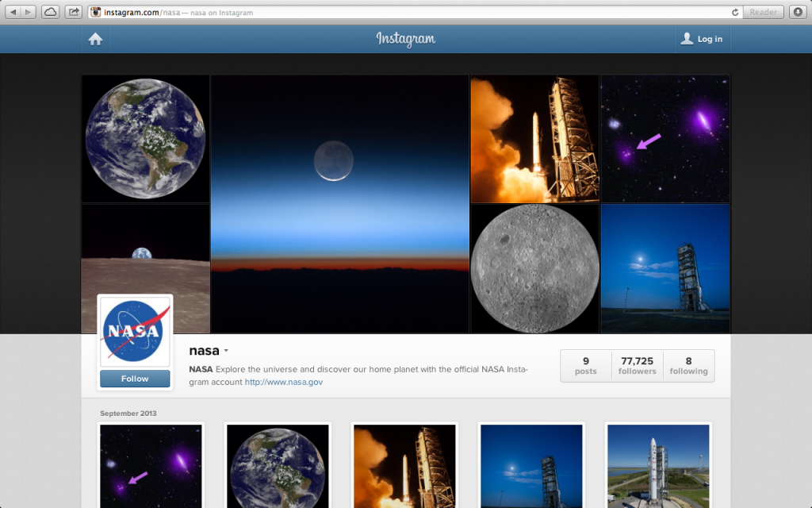Click the Instagram logo in the navigation bar
Viewport: 812px width, 508px height.
click(405, 38)
